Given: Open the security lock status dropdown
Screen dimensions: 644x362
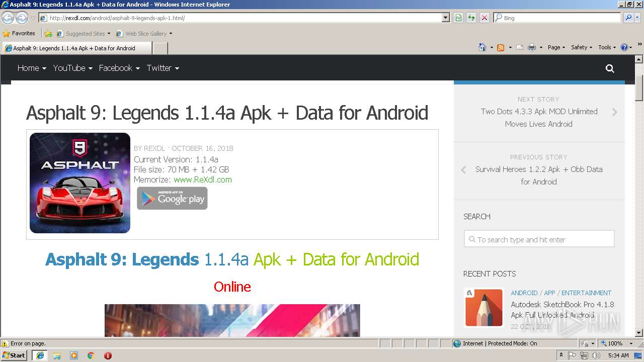Looking at the screenshot, I should click(x=589, y=343).
